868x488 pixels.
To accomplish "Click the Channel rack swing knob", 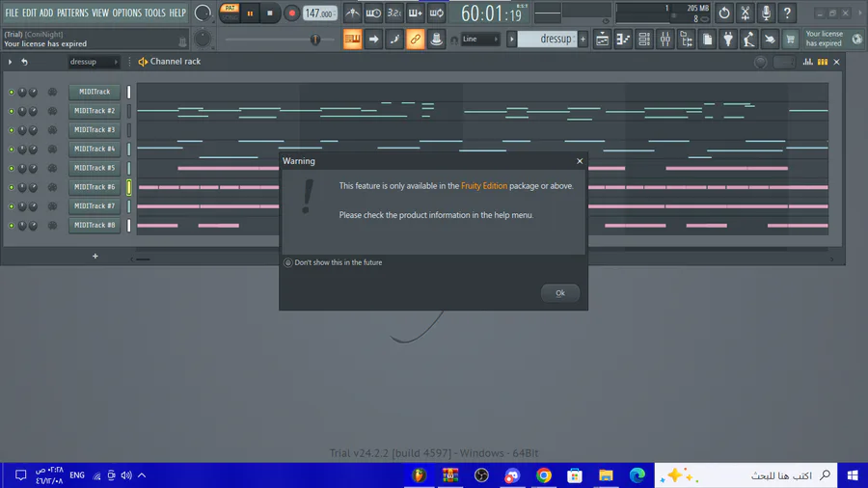I will point(761,63).
